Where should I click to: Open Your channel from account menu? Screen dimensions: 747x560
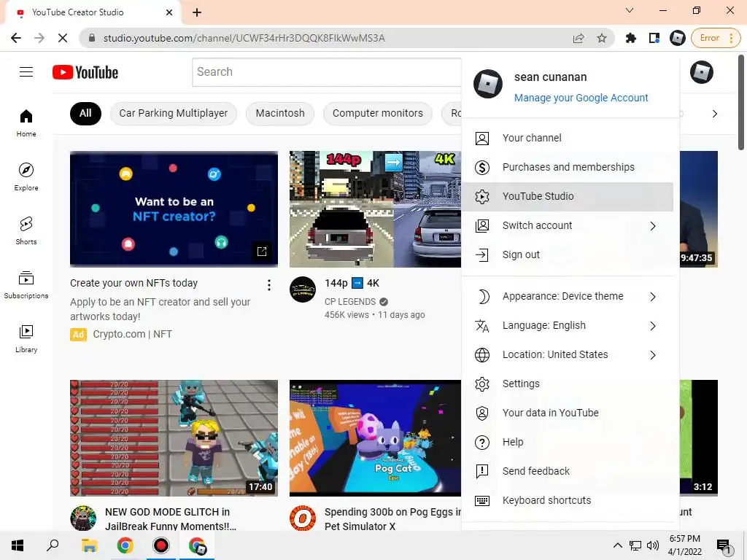(568, 138)
